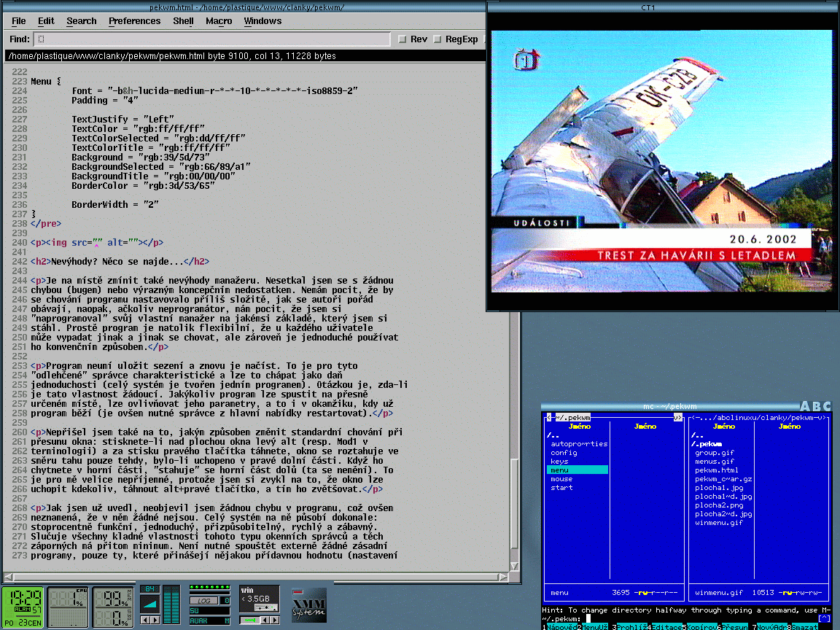The height and width of the screenshot is (630, 840).
Task: Open the Shell menu
Action: pyautogui.click(x=183, y=21)
